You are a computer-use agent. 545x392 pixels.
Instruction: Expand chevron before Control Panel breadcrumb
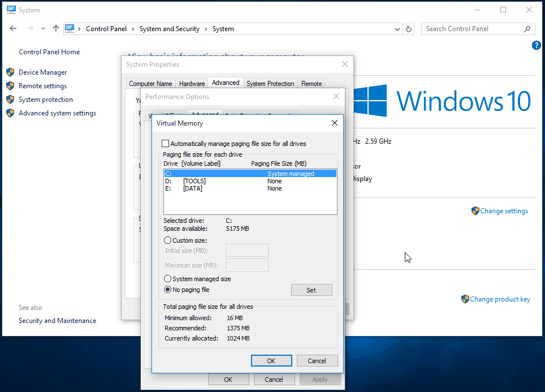tap(79, 29)
